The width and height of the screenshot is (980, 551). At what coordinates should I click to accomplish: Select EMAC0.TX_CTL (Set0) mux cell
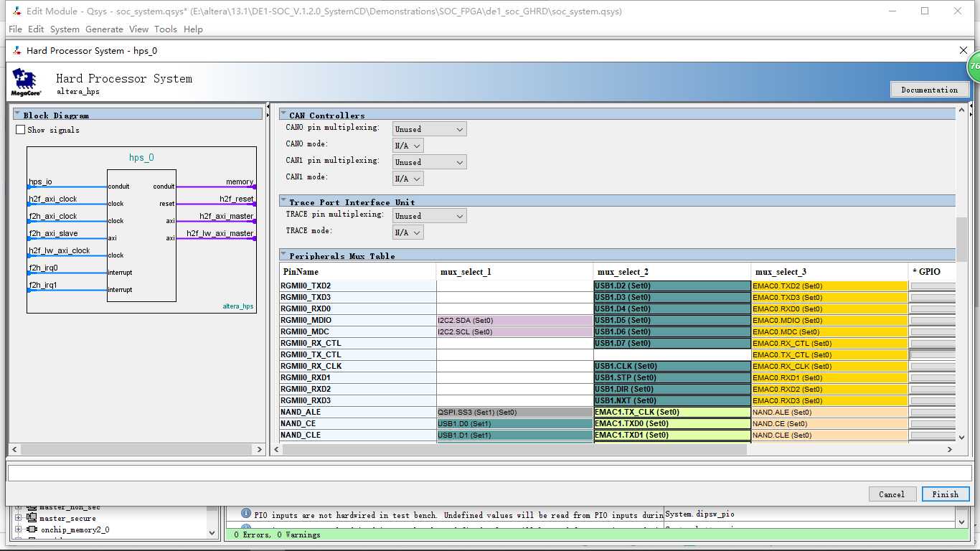pos(830,354)
